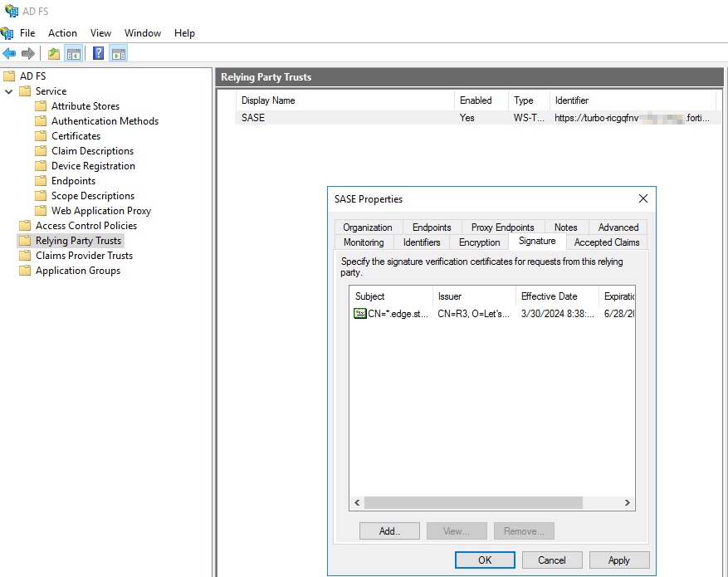The image size is (728, 577).
Task: Collapse the Service tree node
Action: (x=9, y=91)
